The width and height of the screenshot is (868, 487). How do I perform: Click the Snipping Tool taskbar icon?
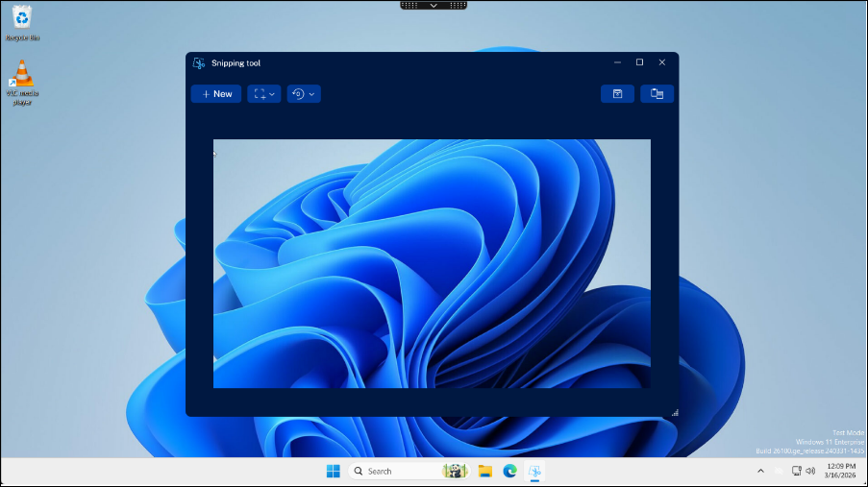tap(535, 471)
